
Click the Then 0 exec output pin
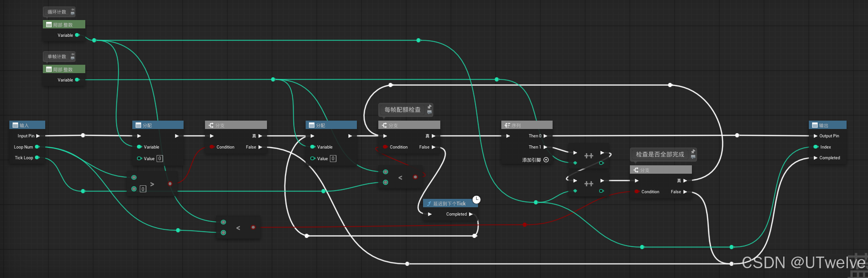click(545, 136)
